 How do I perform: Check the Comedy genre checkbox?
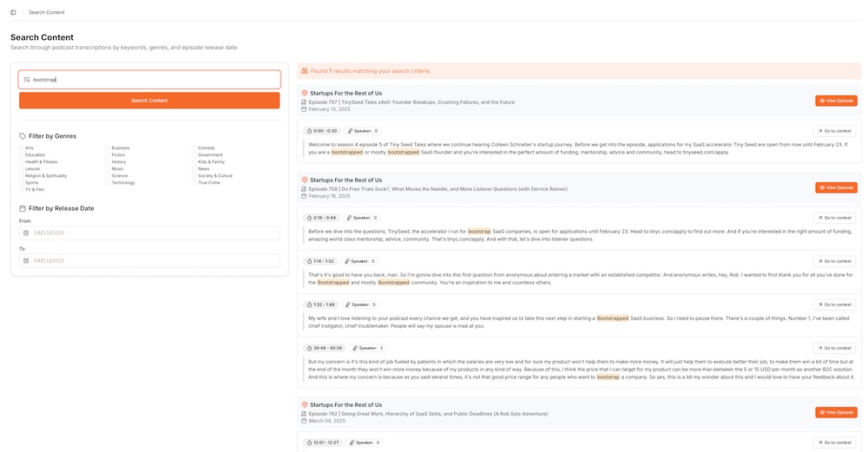pyautogui.click(x=194, y=148)
